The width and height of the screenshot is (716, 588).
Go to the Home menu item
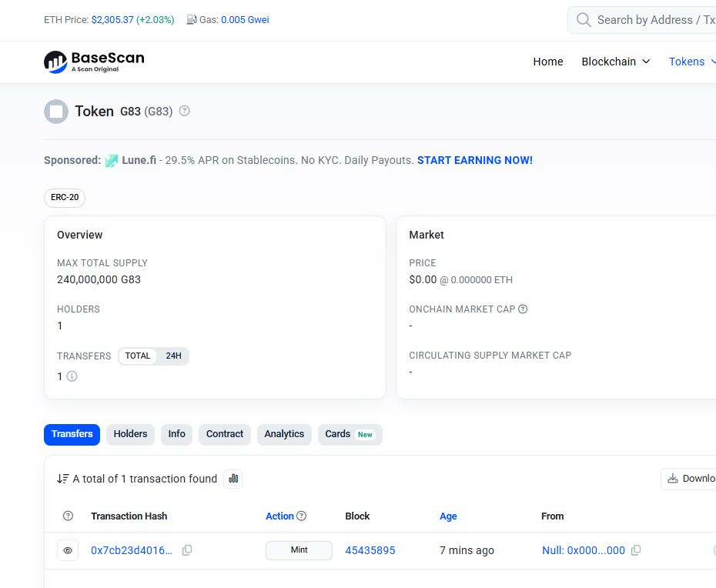tap(548, 62)
